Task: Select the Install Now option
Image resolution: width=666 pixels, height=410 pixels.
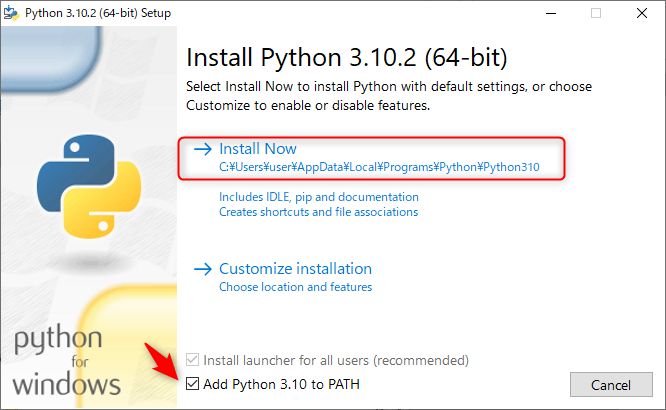Action: (372, 158)
